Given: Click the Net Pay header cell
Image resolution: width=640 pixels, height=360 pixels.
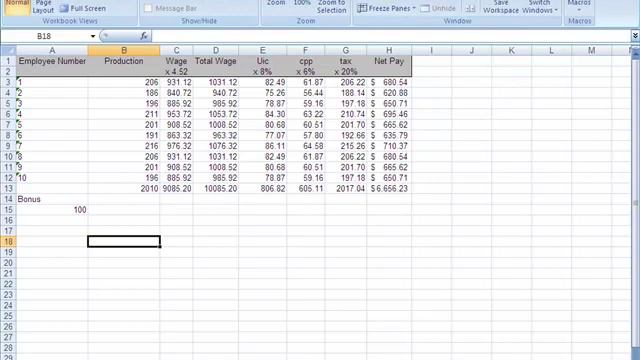Looking at the screenshot, I should pyautogui.click(x=389, y=61).
